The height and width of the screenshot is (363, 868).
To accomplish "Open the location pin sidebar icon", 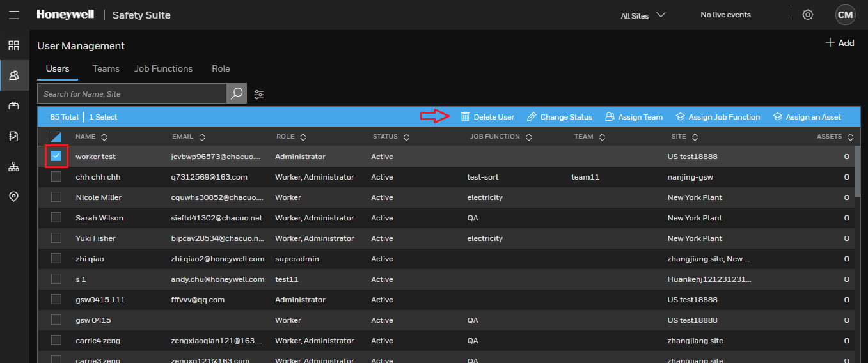I will click(x=13, y=196).
